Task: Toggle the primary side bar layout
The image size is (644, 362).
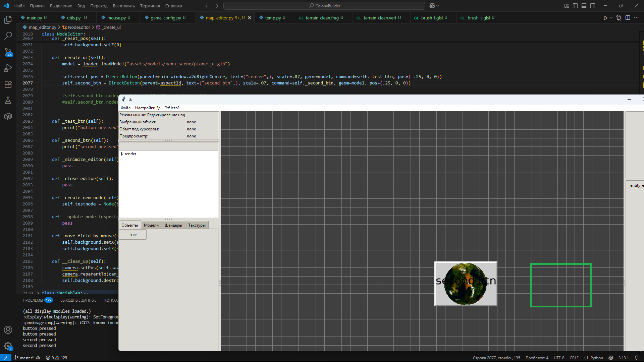Action: (x=575, y=6)
